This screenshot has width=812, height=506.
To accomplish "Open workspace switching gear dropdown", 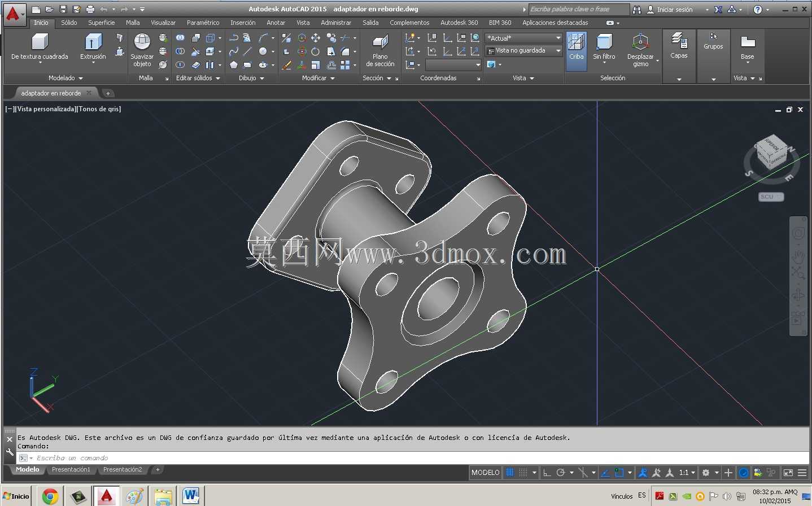I will 709,473.
